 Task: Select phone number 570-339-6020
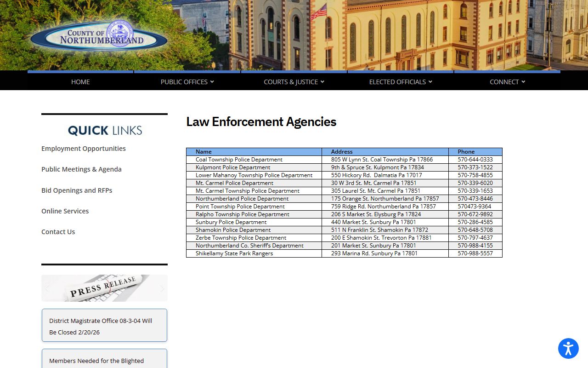(x=475, y=183)
